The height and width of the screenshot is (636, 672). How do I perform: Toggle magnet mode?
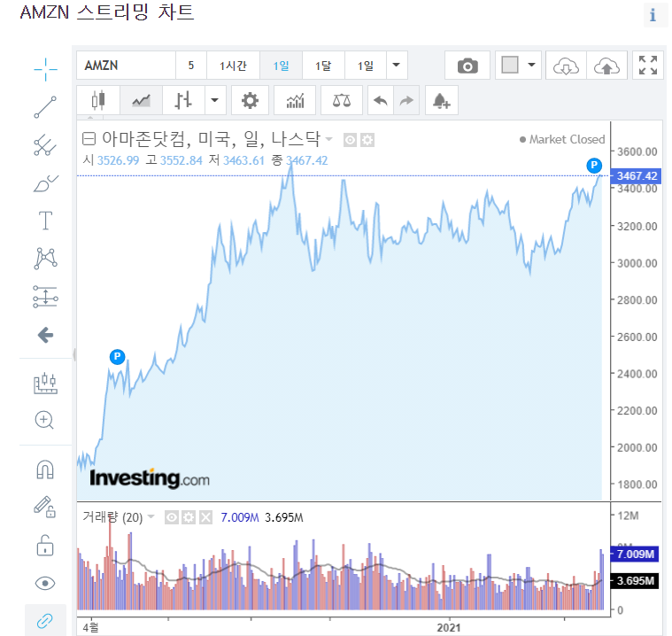tap(45, 469)
